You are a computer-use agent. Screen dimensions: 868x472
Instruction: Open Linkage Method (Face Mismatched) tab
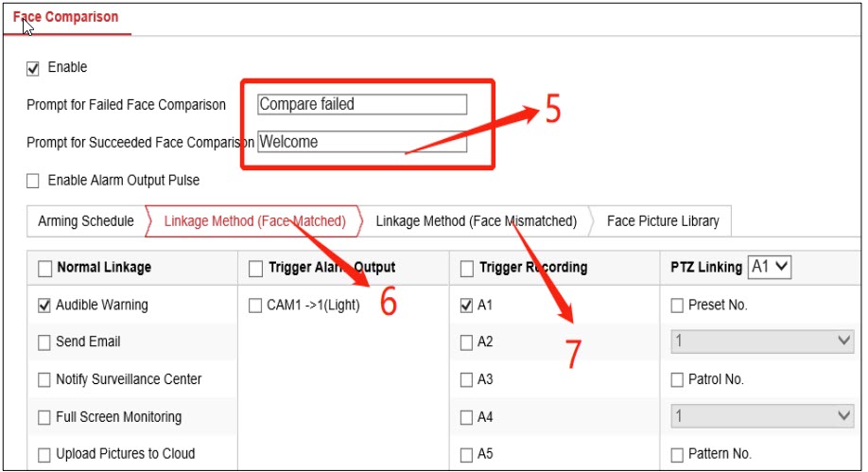(476, 221)
